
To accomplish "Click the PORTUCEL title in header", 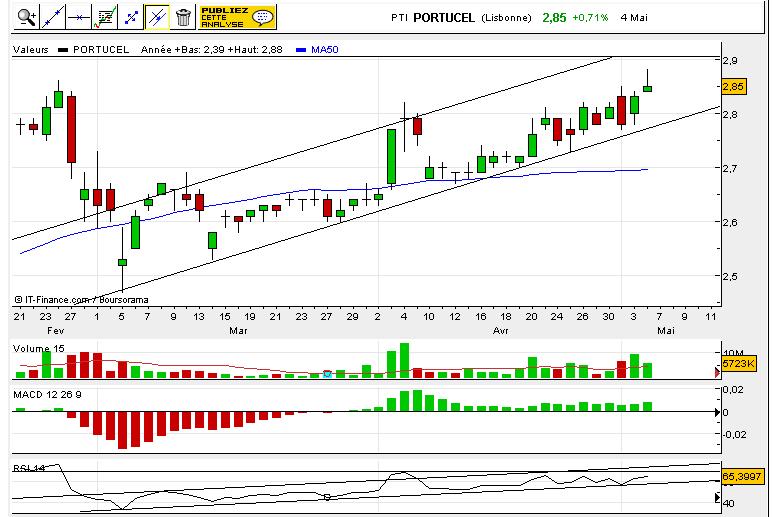I will click(x=444, y=18).
